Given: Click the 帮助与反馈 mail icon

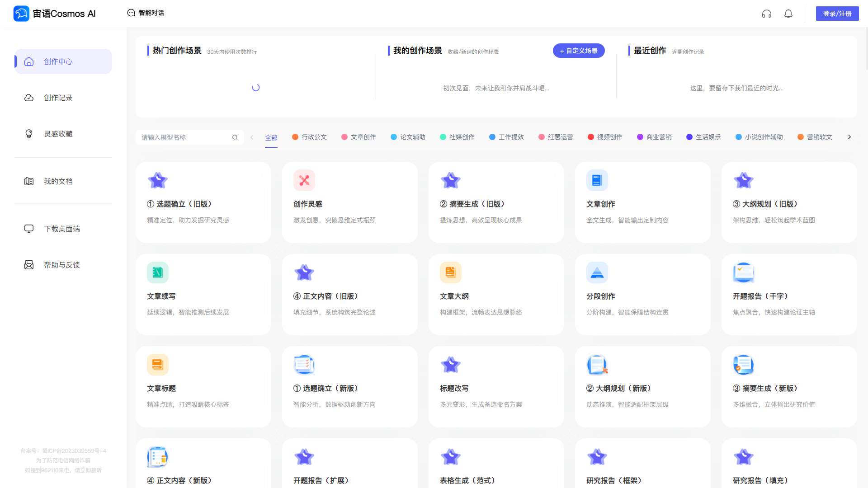Looking at the screenshot, I should (x=29, y=265).
